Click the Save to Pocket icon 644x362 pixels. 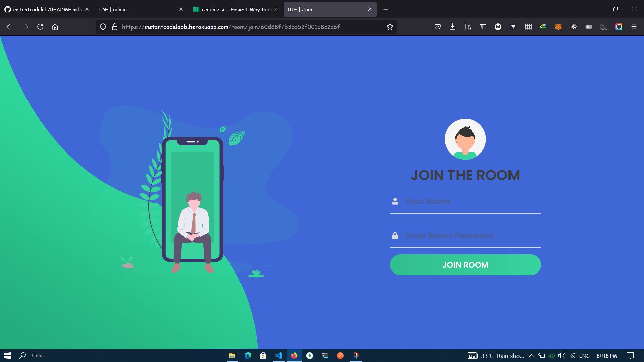437,27
